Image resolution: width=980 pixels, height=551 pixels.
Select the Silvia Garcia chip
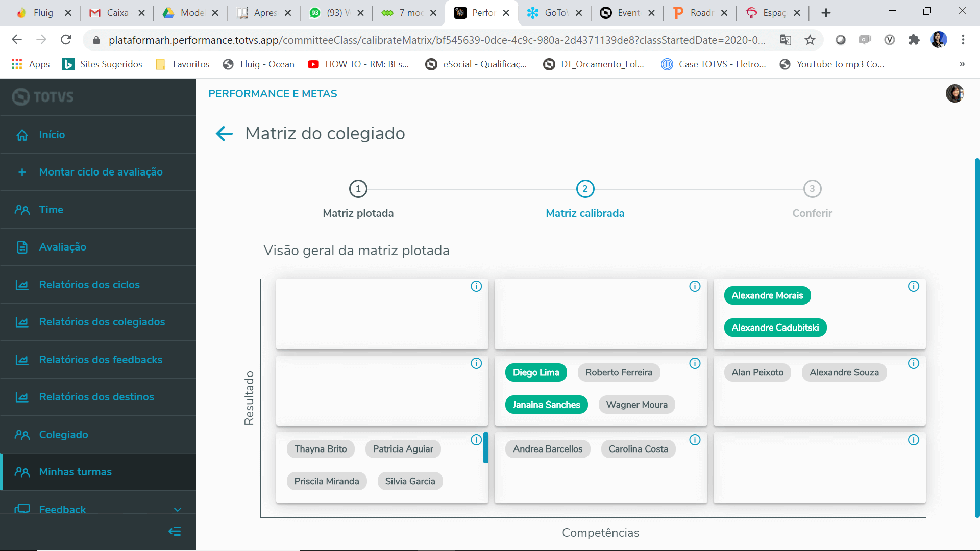[x=410, y=481]
